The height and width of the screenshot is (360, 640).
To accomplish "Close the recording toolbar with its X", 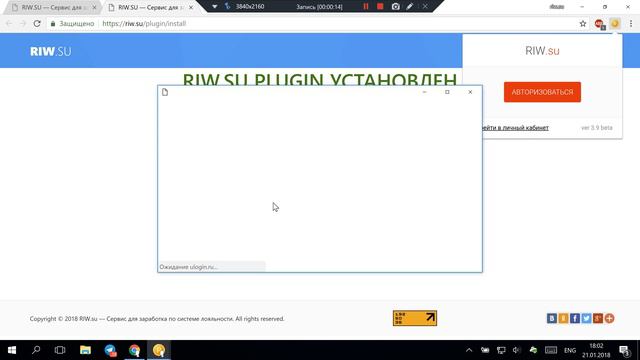I will 425,7.
